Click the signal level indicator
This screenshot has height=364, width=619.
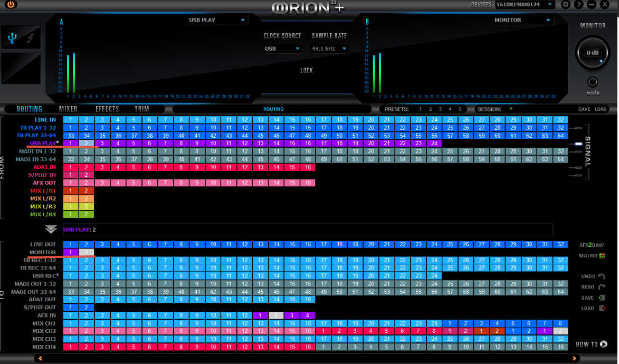point(578,143)
